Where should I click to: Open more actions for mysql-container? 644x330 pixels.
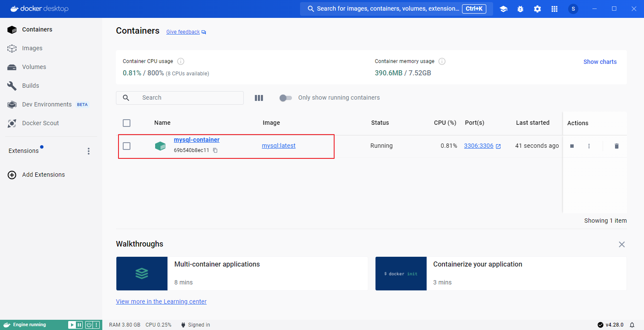(589, 146)
